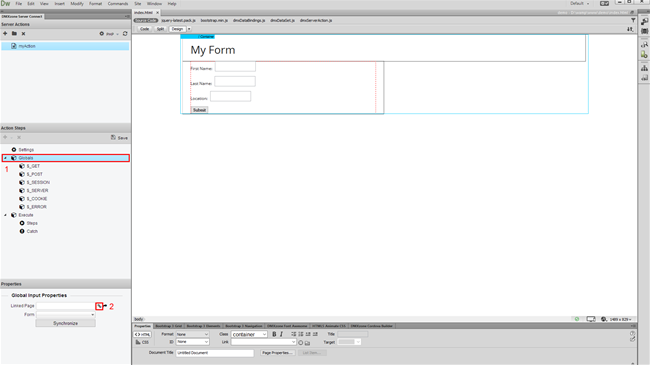Switch to HTML properties mode
This screenshot has height=365, width=650.
click(x=143, y=334)
